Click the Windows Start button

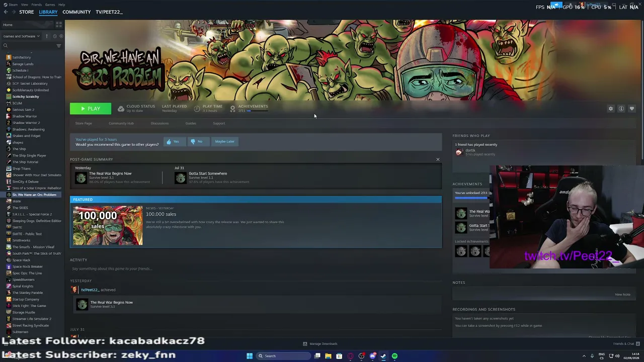(x=249, y=356)
